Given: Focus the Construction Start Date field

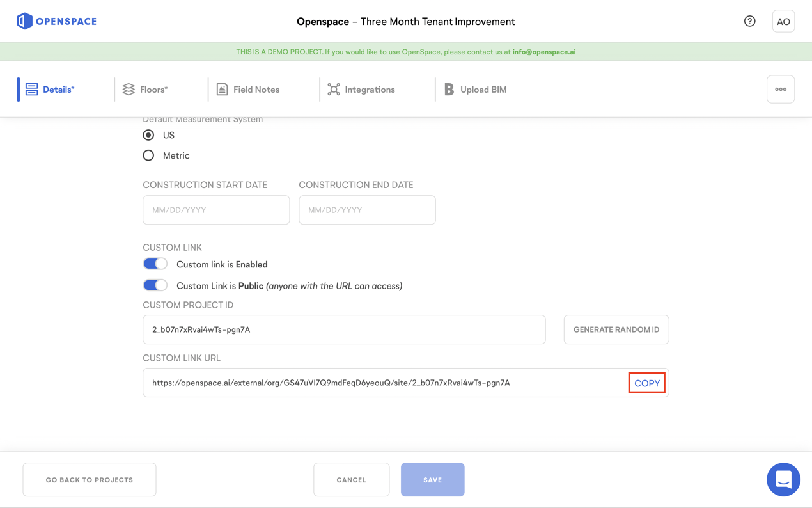Looking at the screenshot, I should [x=216, y=210].
